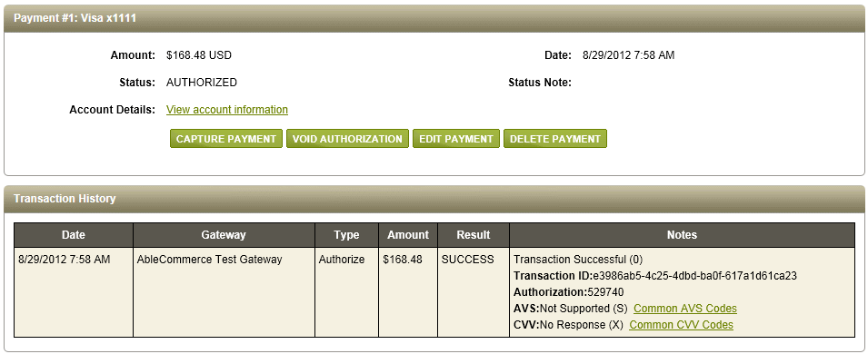Click the Amount column header

pyautogui.click(x=408, y=235)
